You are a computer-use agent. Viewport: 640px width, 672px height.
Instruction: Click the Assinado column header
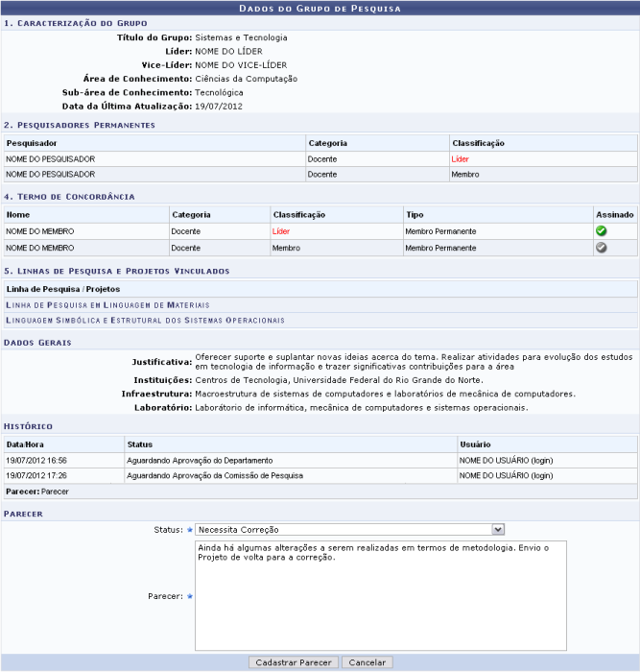(x=613, y=215)
